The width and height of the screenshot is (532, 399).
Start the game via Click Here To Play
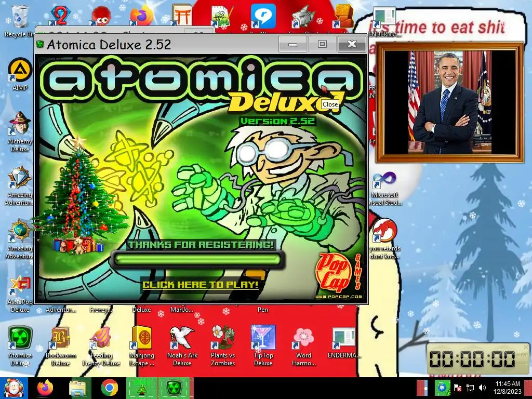(200, 284)
